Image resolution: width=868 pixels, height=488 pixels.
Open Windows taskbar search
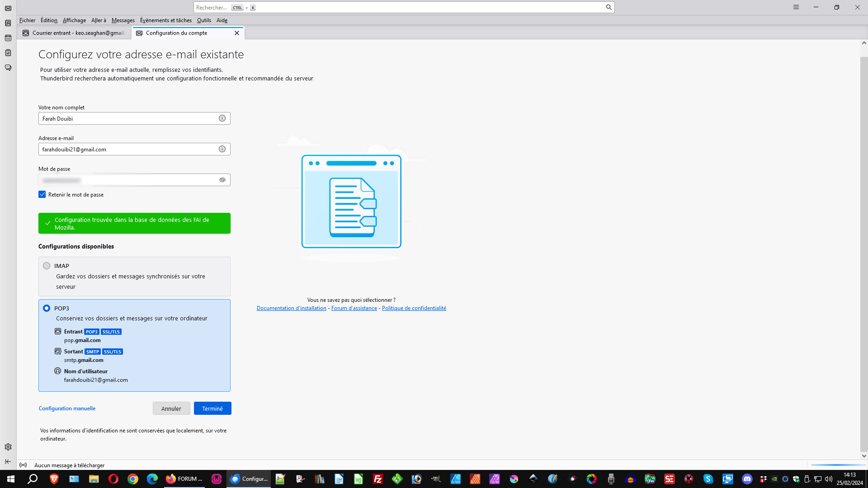click(33, 479)
